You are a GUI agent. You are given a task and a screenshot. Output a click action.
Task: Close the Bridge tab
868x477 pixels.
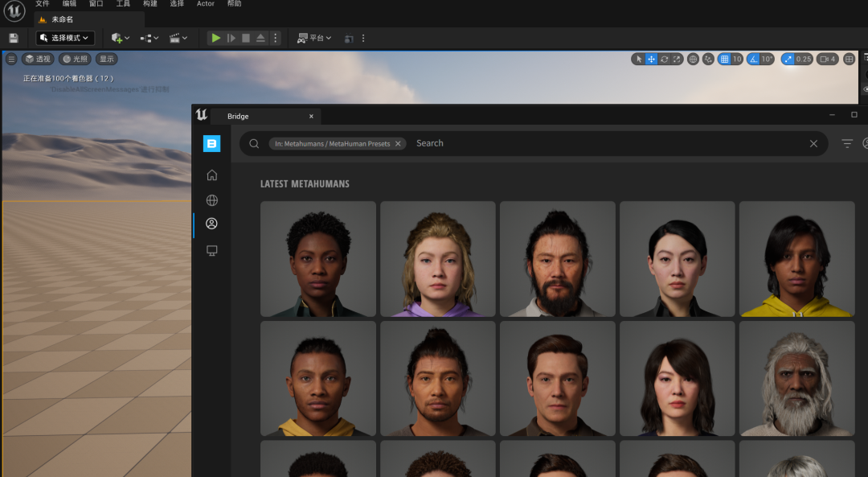311,117
